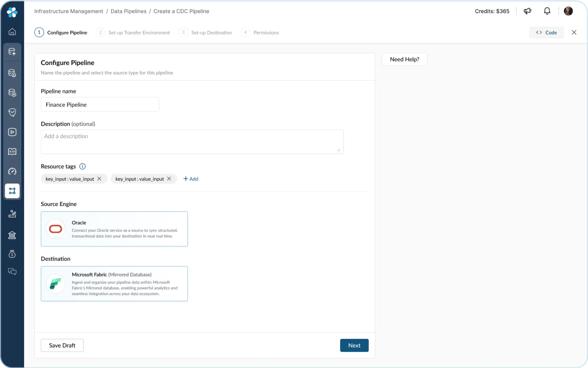This screenshot has width=588, height=368.
Task: Open the megaphone announcements icon
Action: click(528, 11)
